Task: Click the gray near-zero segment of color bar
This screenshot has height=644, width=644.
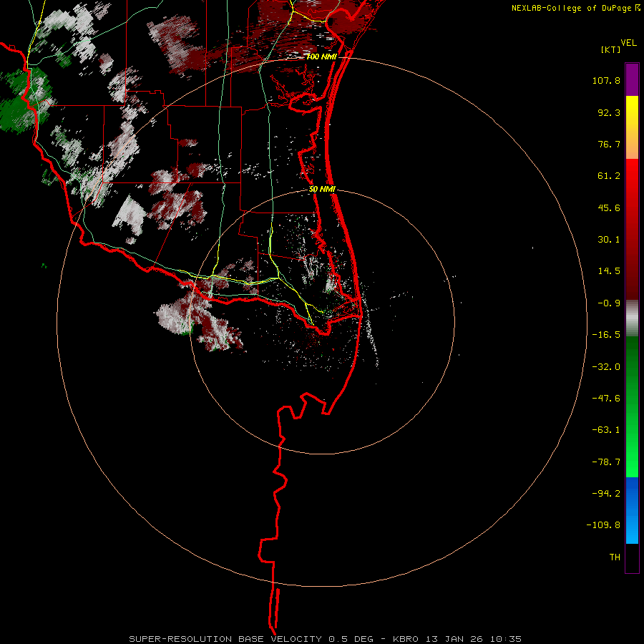Action: click(x=632, y=318)
